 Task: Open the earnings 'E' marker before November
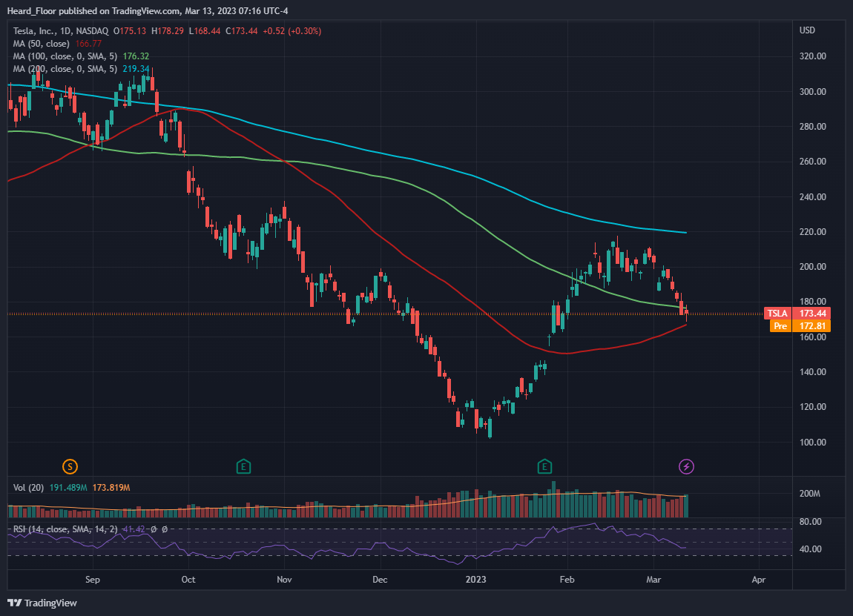tap(243, 466)
